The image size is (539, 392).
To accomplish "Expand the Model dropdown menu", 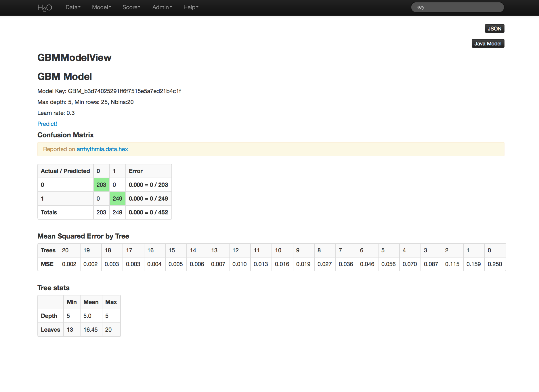I will point(101,7).
